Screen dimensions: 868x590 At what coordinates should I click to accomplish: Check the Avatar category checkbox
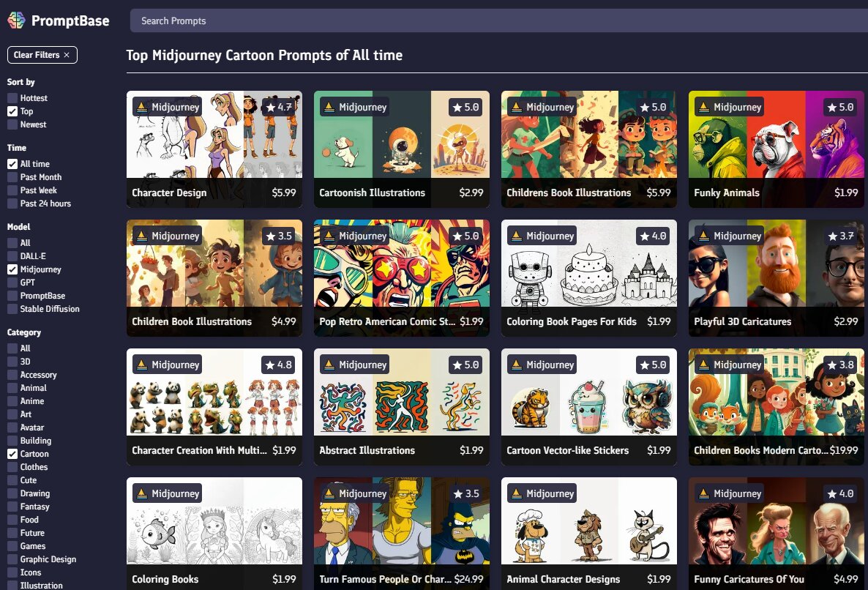point(12,427)
